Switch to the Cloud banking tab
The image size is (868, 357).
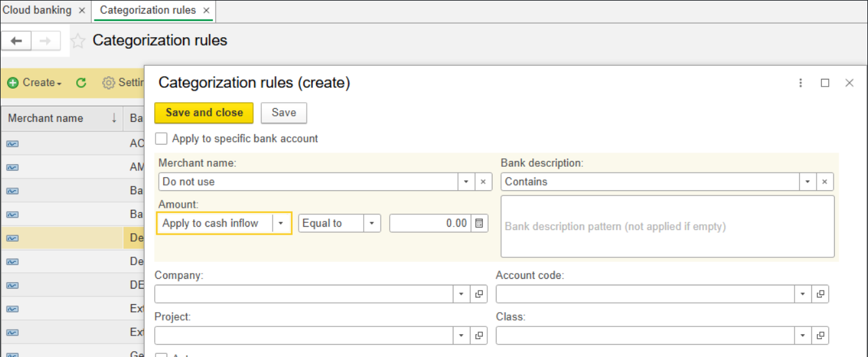click(x=37, y=10)
